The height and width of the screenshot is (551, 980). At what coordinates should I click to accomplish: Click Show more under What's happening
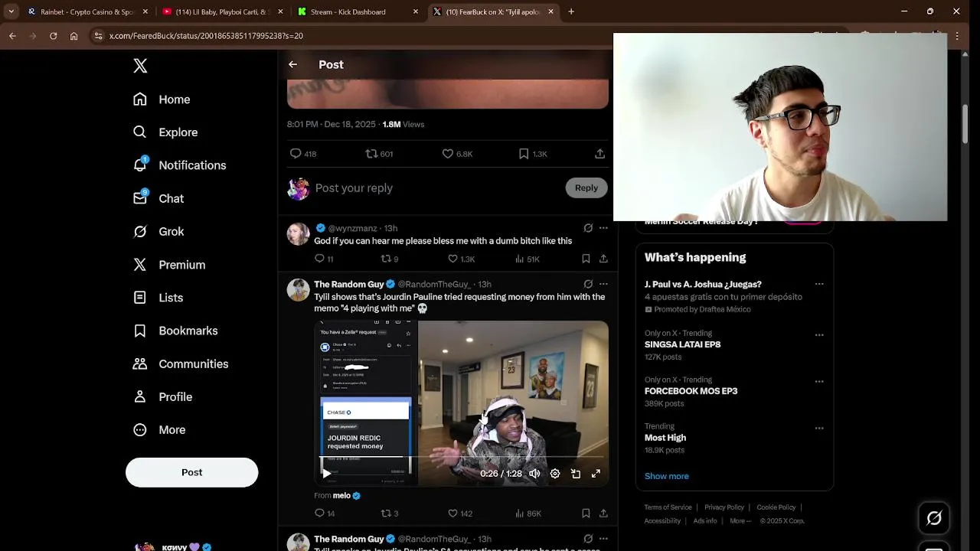[666, 476]
